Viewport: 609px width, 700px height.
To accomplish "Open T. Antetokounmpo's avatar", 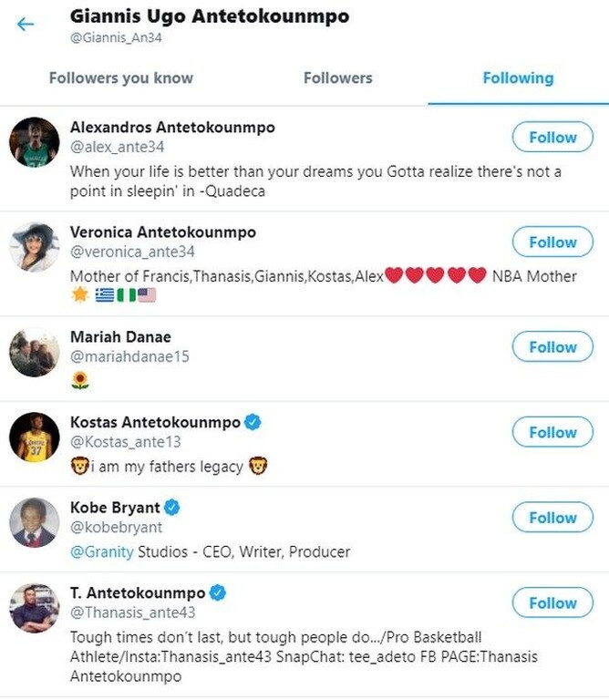I will 35,608.
